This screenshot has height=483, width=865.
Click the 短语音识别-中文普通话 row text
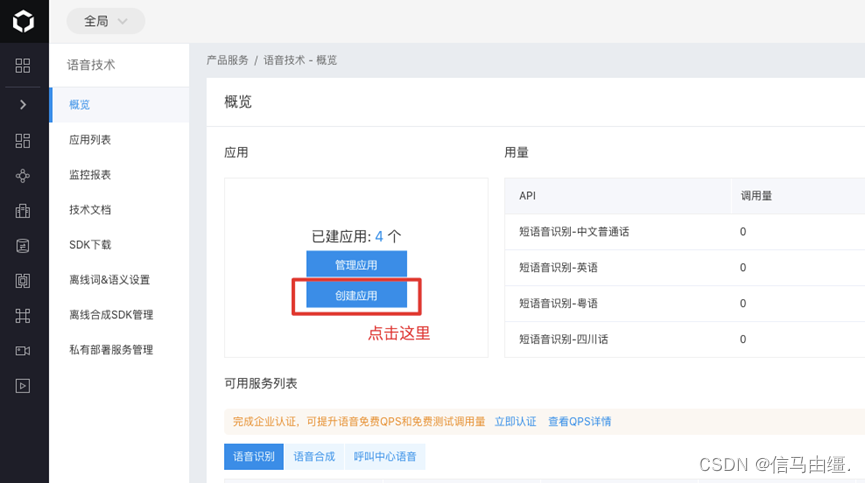pos(574,232)
